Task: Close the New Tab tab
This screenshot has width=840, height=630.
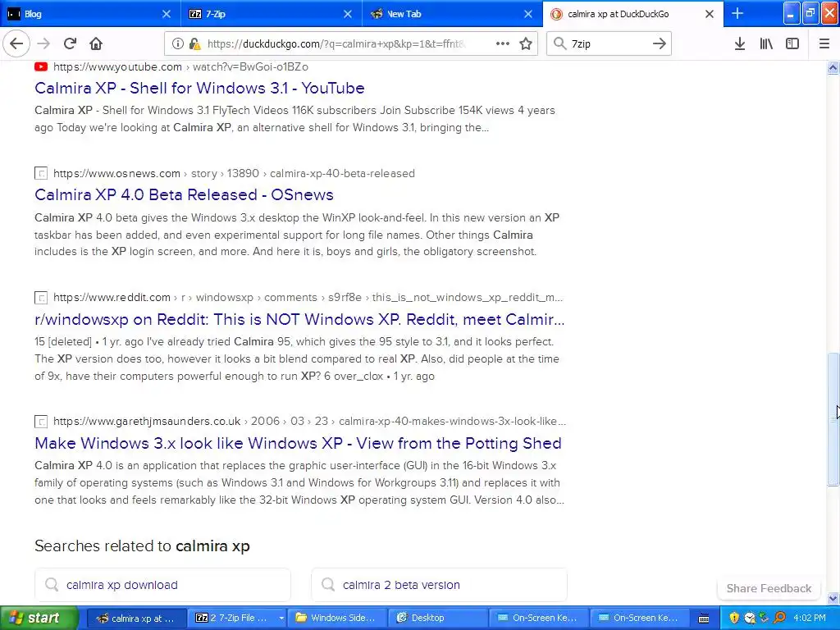Action: coord(528,14)
